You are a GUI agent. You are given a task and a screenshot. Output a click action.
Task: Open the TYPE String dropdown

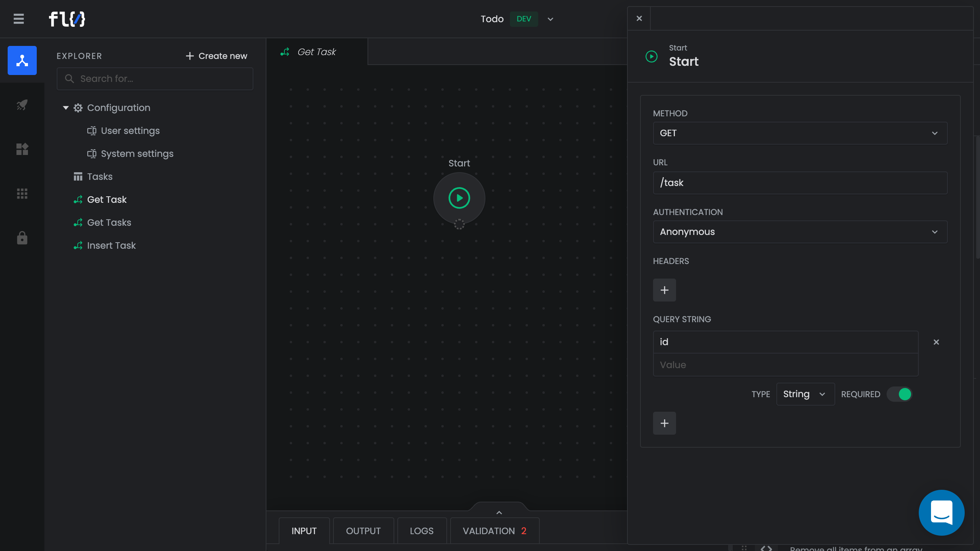click(805, 394)
